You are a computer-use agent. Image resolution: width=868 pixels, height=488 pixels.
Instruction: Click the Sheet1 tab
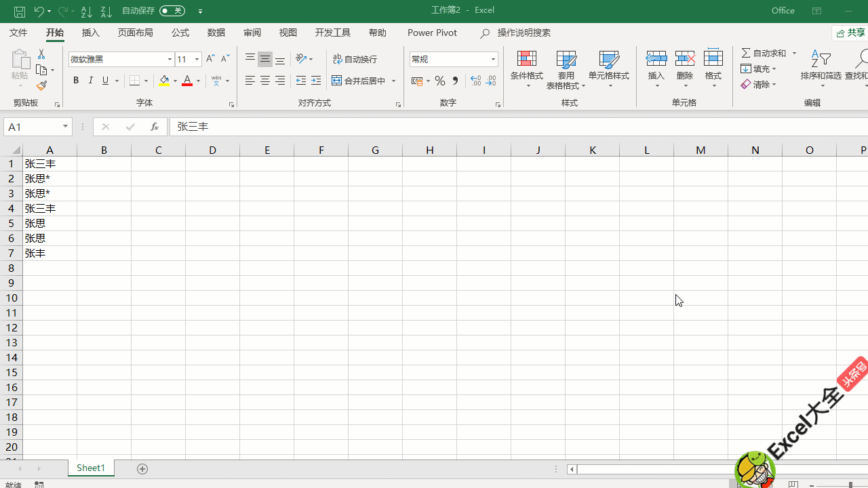[91, 468]
